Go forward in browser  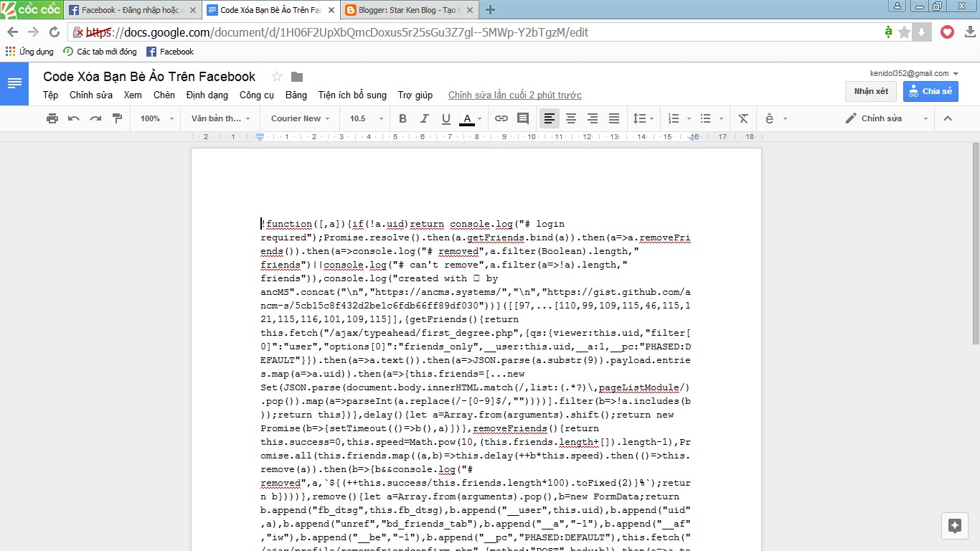[x=33, y=32]
